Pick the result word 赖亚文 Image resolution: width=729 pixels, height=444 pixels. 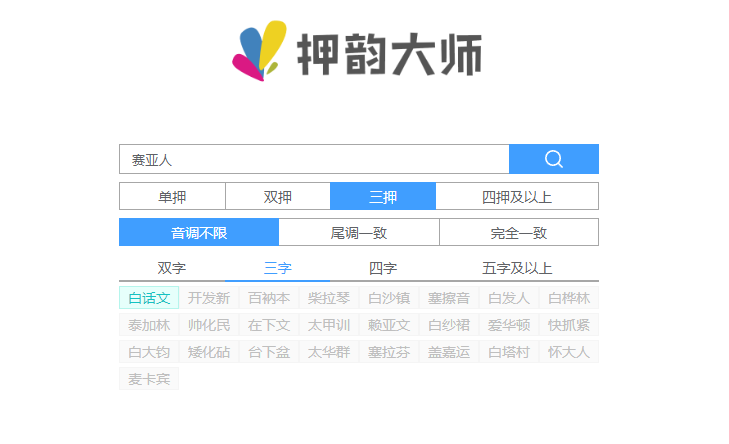(x=389, y=325)
